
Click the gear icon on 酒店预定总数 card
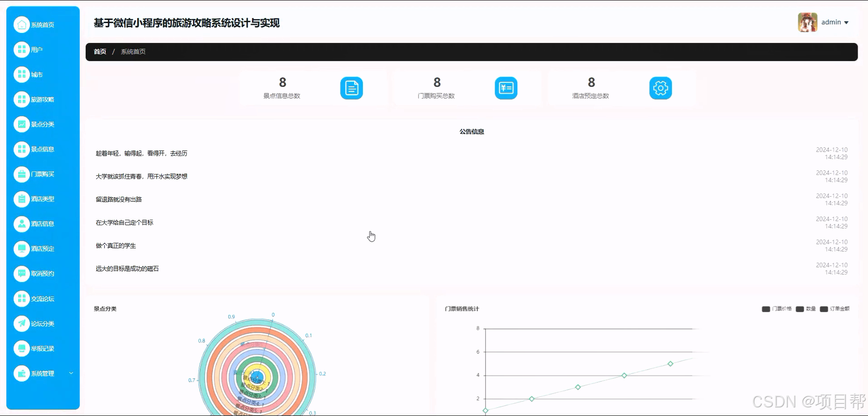[x=660, y=88]
